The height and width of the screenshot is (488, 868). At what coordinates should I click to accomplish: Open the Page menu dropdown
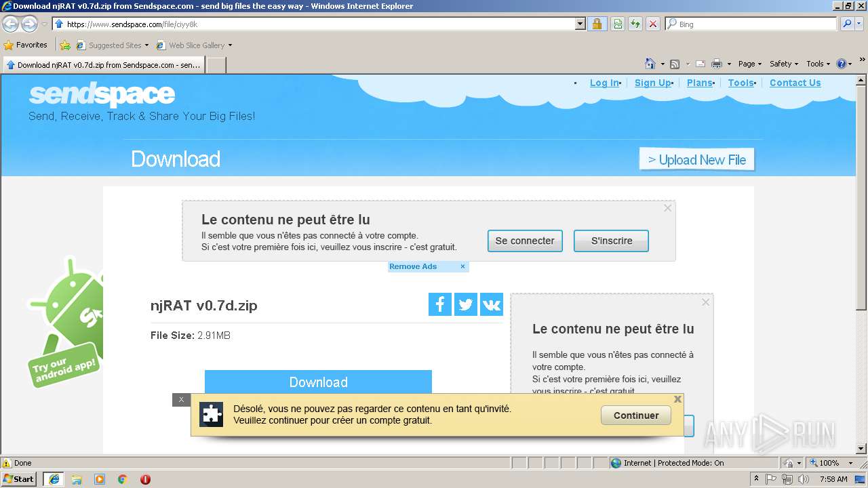click(749, 64)
